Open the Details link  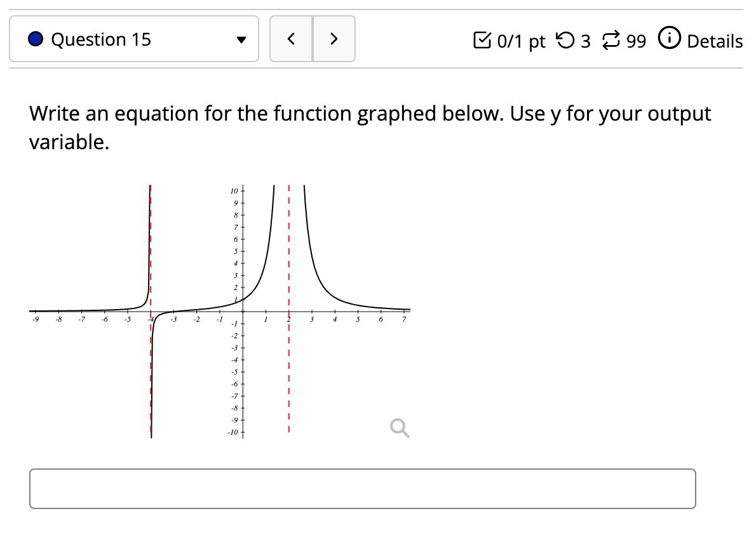715,41
